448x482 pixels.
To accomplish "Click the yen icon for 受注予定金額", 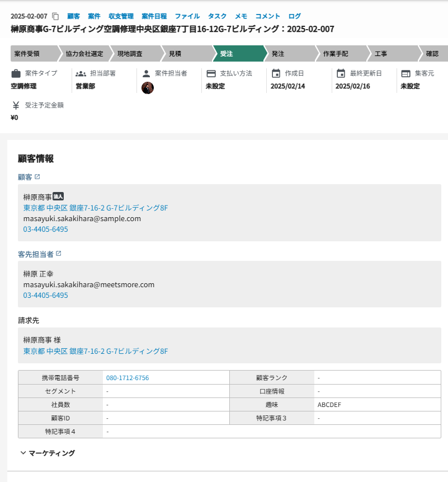I will (x=16, y=105).
